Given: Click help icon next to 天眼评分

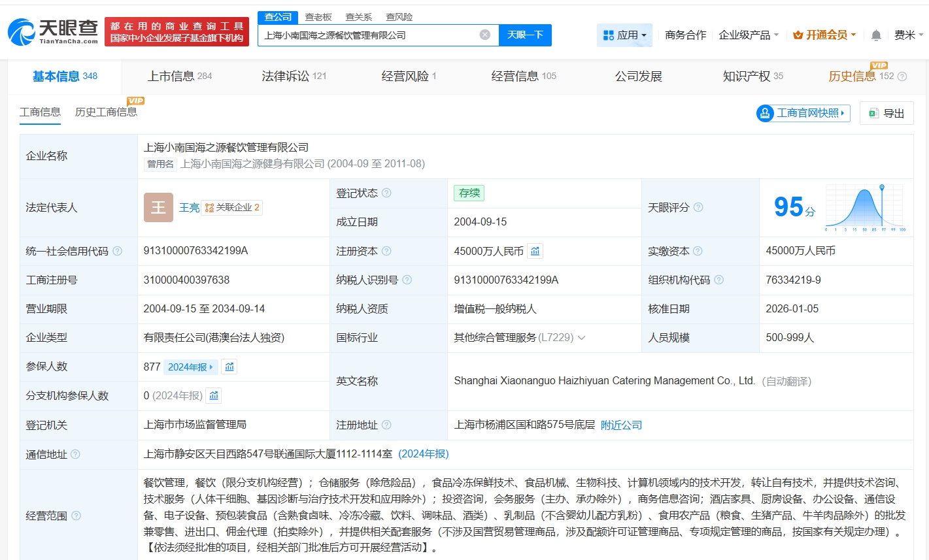Looking at the screenshot, I should coord(698,207).
